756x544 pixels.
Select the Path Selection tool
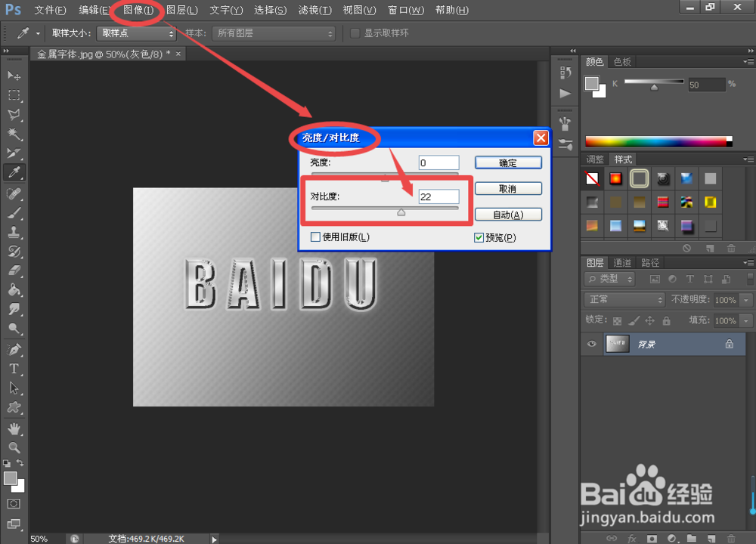[14, 388]
